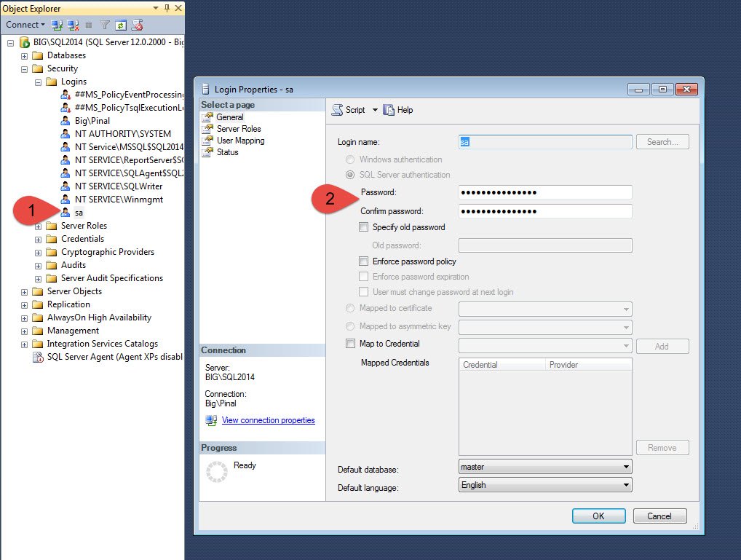Viewport: 741px width, 560px height.
Task: Enable the Enforce password policy checkbox
Action: (x=363, y=261)
